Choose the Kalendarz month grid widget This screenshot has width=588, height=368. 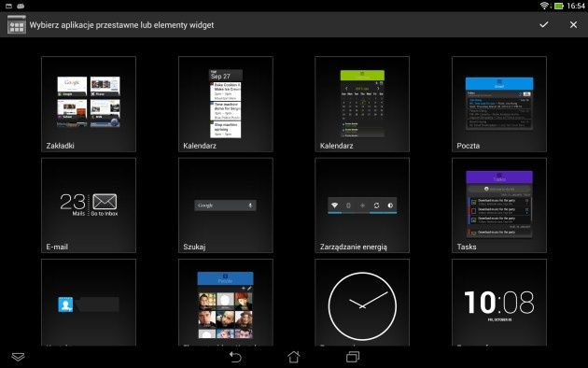[362, 104]
